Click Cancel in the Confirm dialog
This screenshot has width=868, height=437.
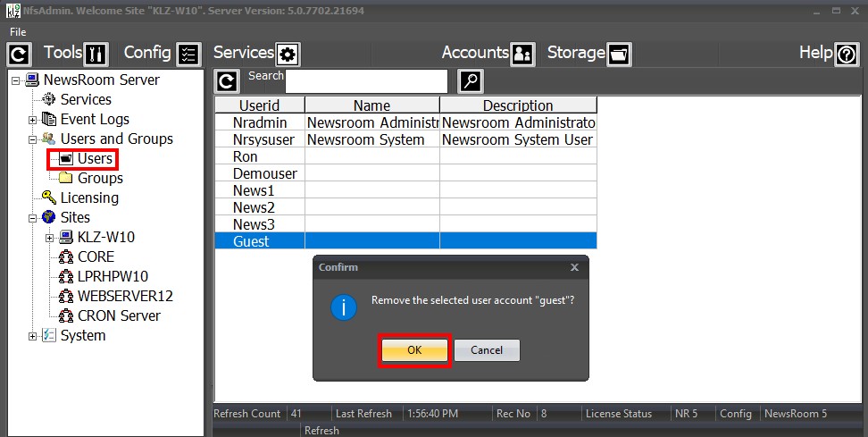487,350
